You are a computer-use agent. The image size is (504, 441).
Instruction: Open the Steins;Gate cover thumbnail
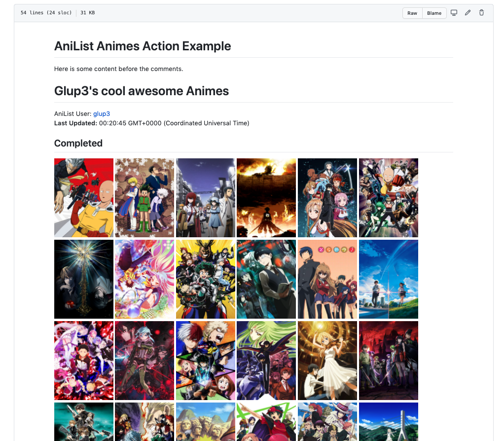(206, 198)
